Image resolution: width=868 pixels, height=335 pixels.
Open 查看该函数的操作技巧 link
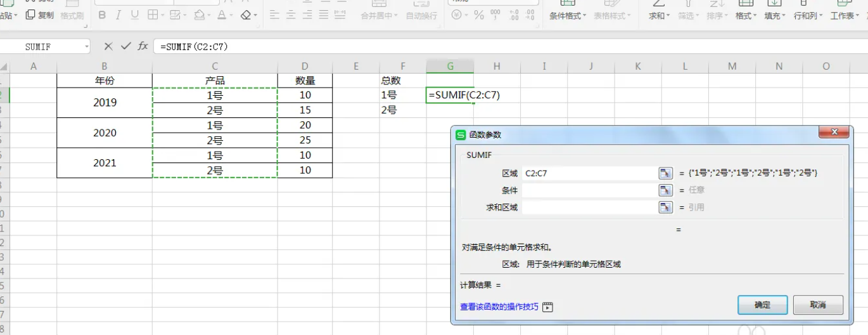pos(499,307)
